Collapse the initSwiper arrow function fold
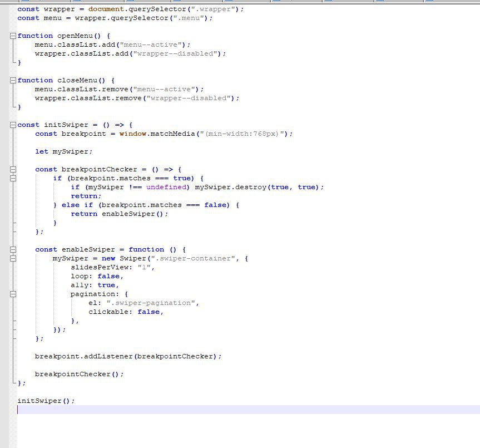 click(13, 125)
